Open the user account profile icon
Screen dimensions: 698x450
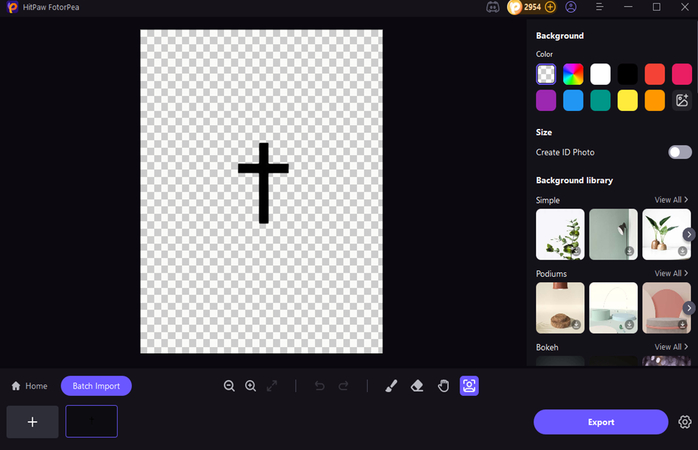(x=571, y=7)
